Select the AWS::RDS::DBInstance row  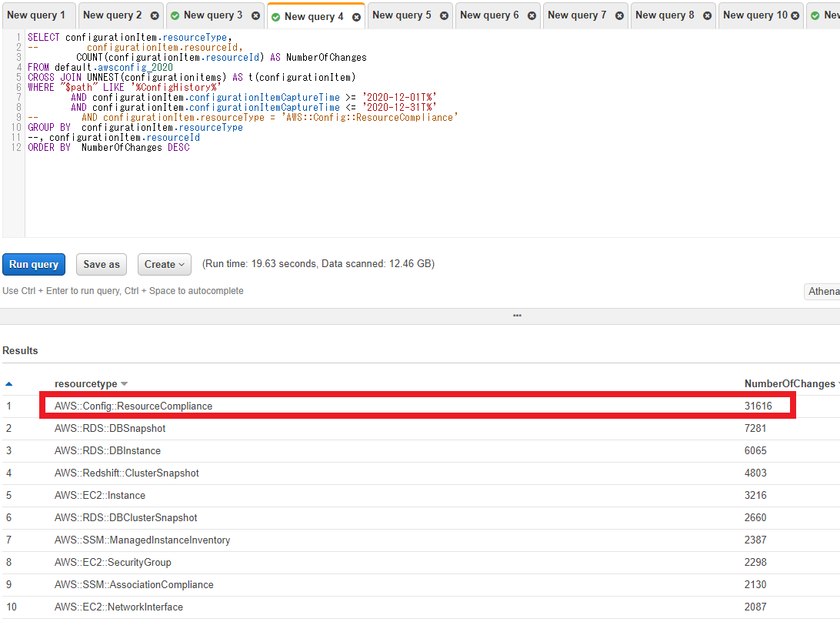(x=421, y=451)
